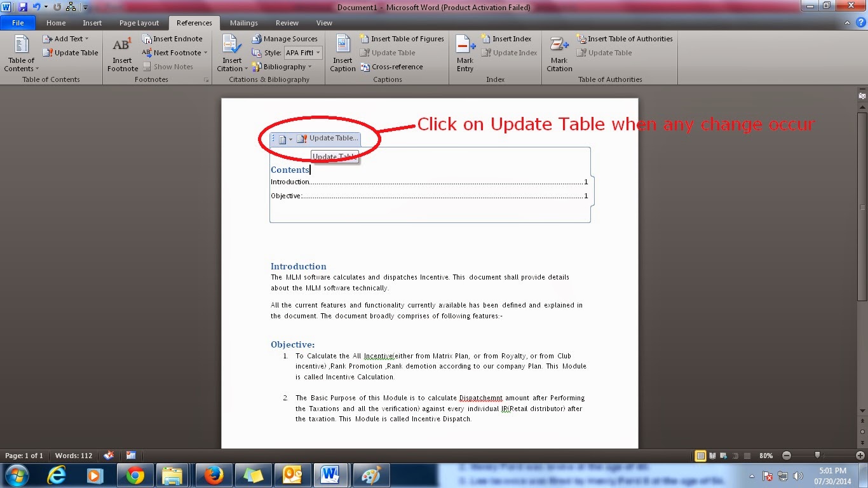The image size is (868, 488).
Task: Enable Draft view from the status bar
Action: (748, 456)
